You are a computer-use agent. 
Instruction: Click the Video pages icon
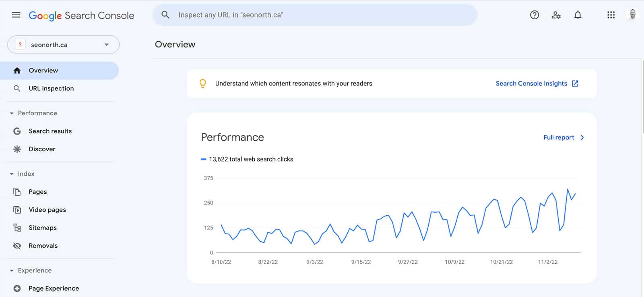coord(17,210)
